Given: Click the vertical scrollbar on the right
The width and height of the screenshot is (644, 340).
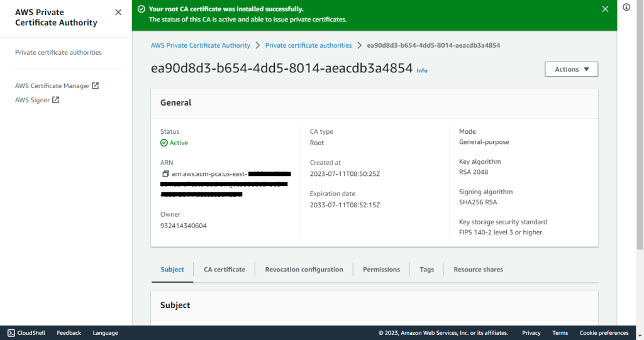Looking at the screenshot, I should pyautogui.click(x=640, y=125).
